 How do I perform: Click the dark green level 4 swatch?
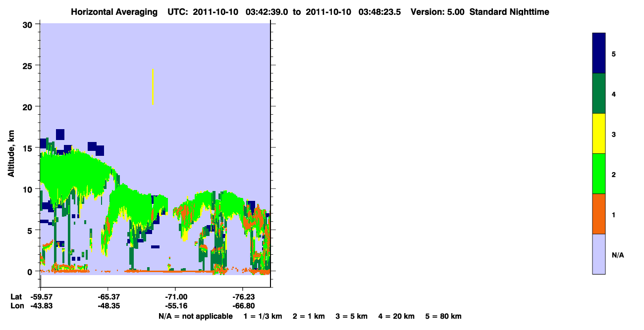pos(599,94)
